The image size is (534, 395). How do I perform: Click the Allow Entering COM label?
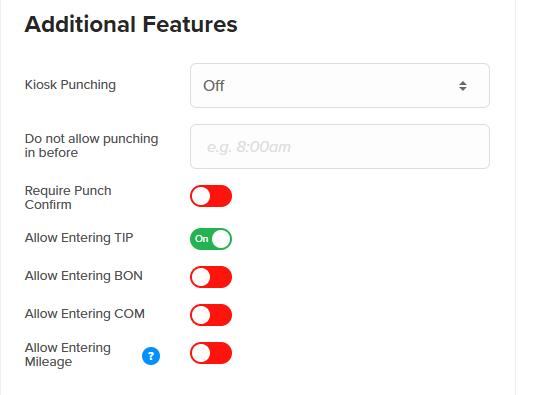pyautogui.click(x=85, y=314)
